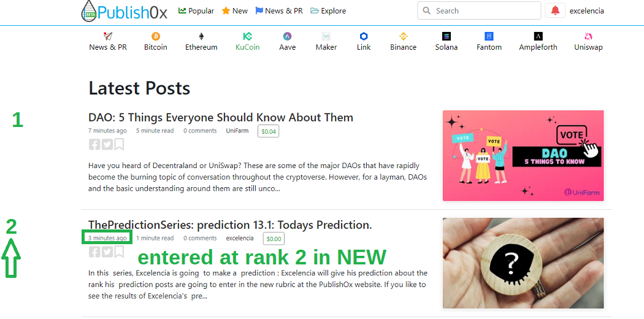Click the $0.04 tip amount badge
Screen dimensions: 644x319
(x=268, y=131)
